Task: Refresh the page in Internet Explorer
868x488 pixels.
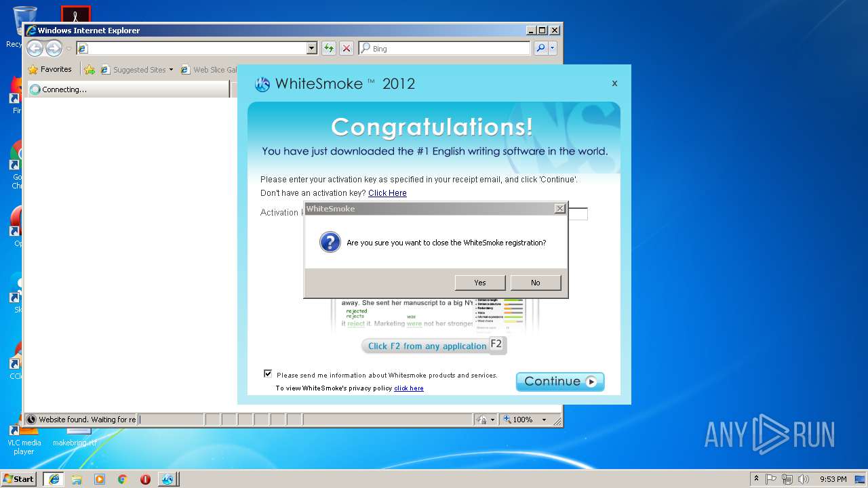Action: (329, 48)
